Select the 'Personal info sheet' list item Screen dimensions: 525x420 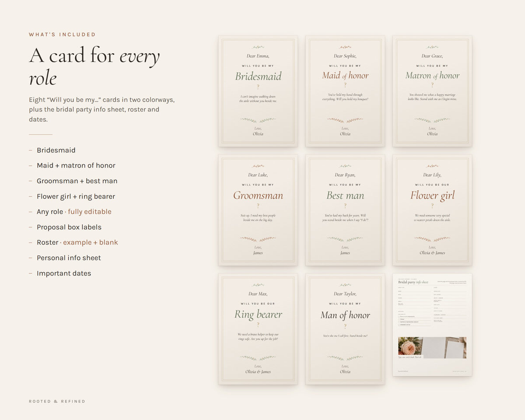[x=69, y=258]
